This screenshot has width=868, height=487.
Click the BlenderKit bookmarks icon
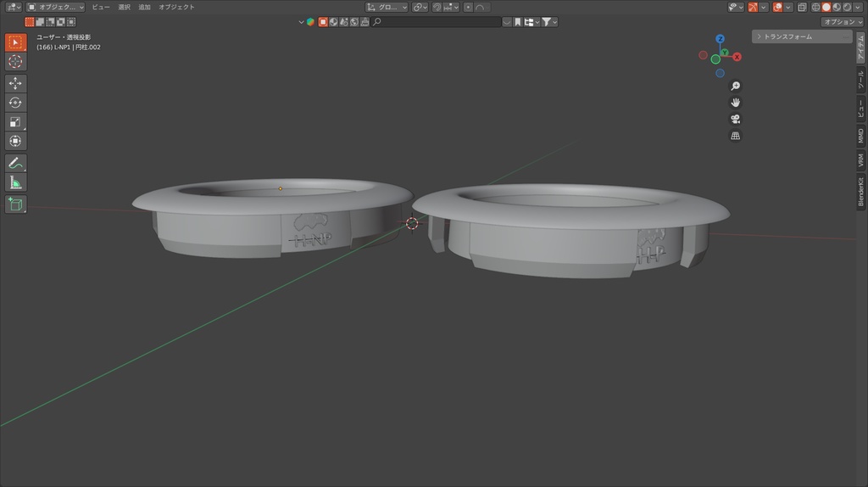[518, 22]
